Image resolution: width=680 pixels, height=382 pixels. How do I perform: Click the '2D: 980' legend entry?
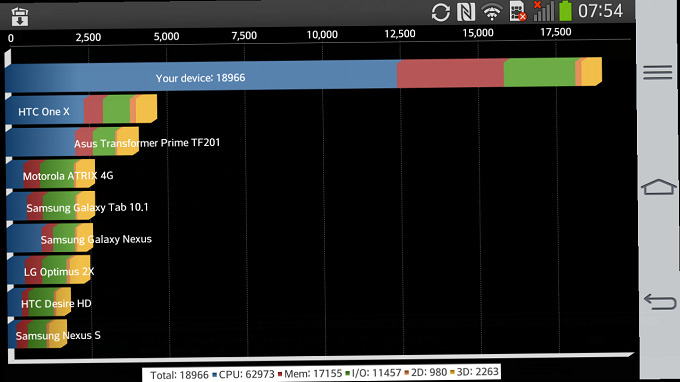point(425,372)
